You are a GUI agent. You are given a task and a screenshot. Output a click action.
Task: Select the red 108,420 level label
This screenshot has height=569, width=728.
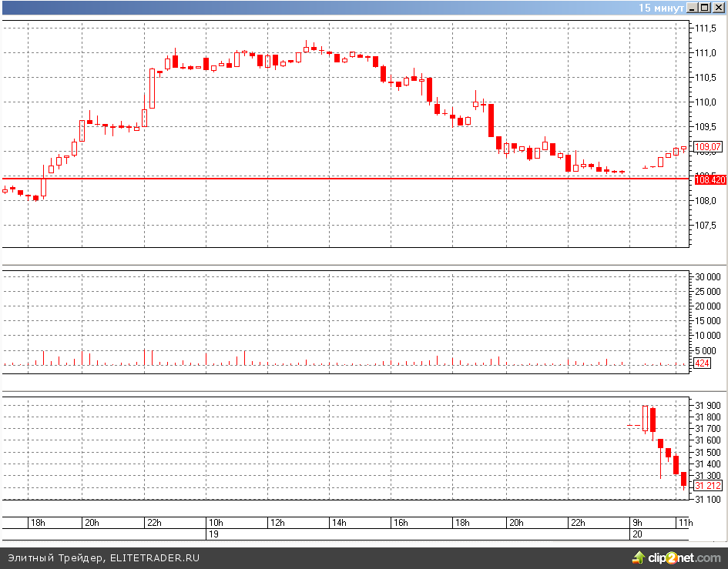tap(710, 179)
